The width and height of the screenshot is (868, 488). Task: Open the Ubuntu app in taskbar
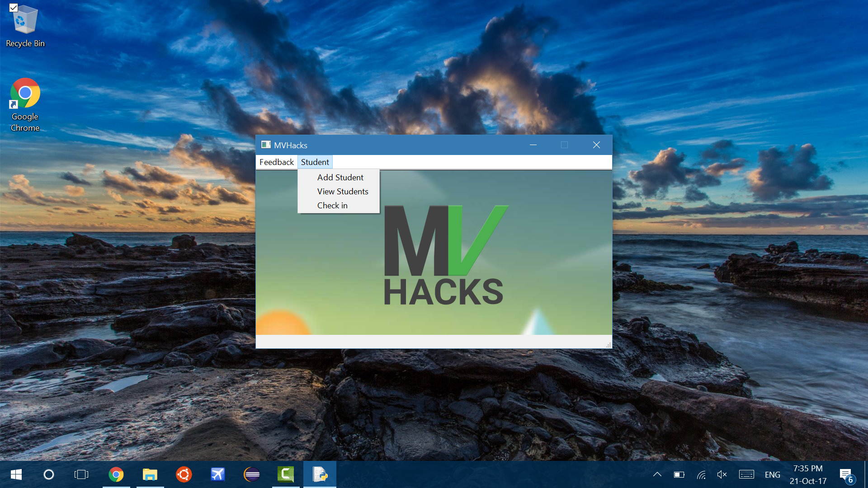coord(184,474)
